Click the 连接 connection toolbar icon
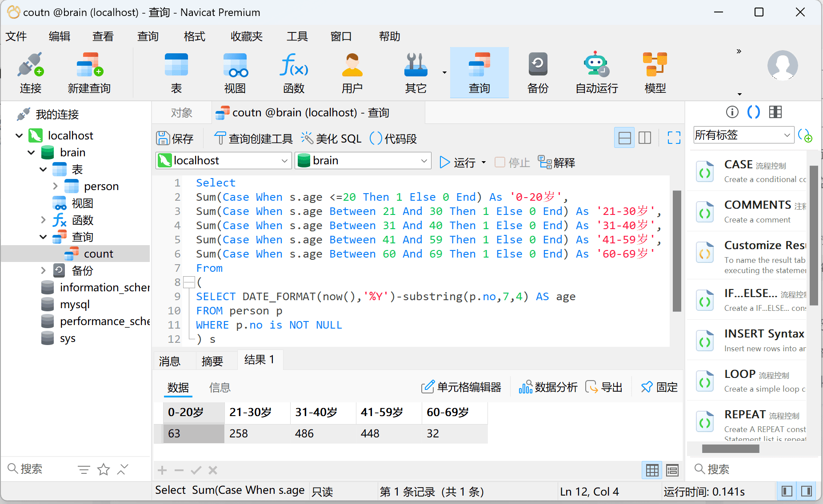This screenshot has height=504, width=823. click(x=30, y=73)
